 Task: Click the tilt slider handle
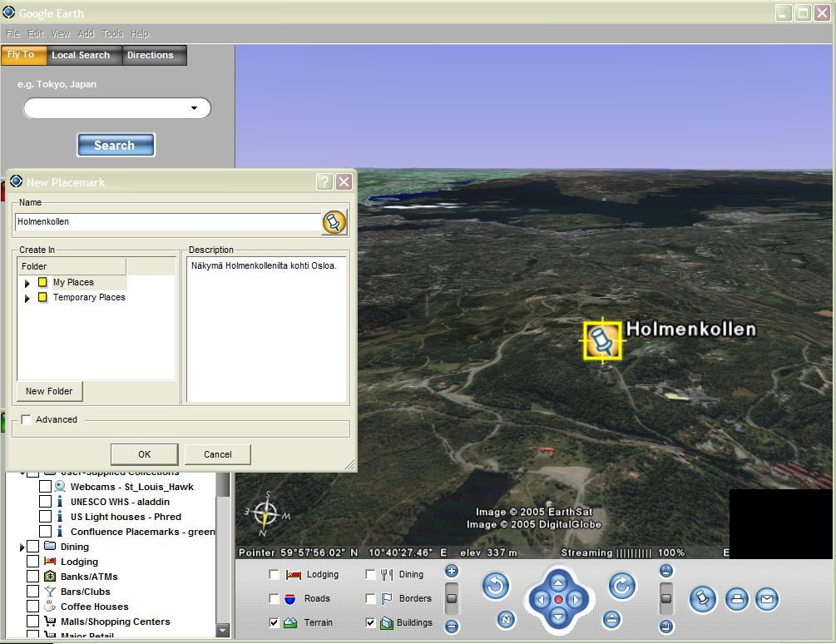point(666,598)
